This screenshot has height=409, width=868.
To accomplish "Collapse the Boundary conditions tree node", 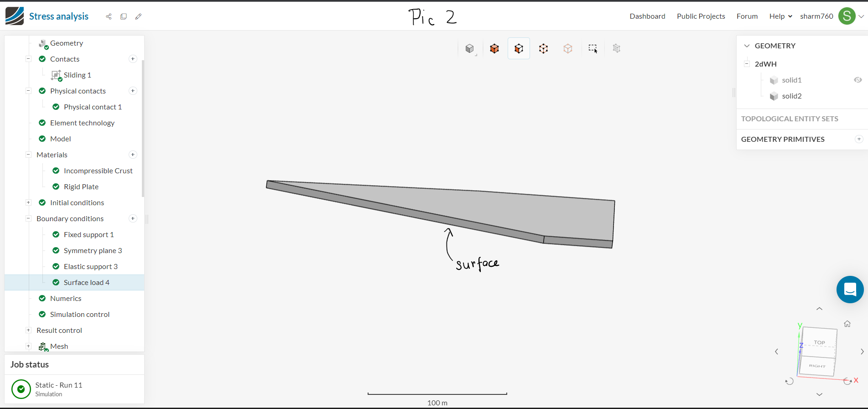I will 28,218.
